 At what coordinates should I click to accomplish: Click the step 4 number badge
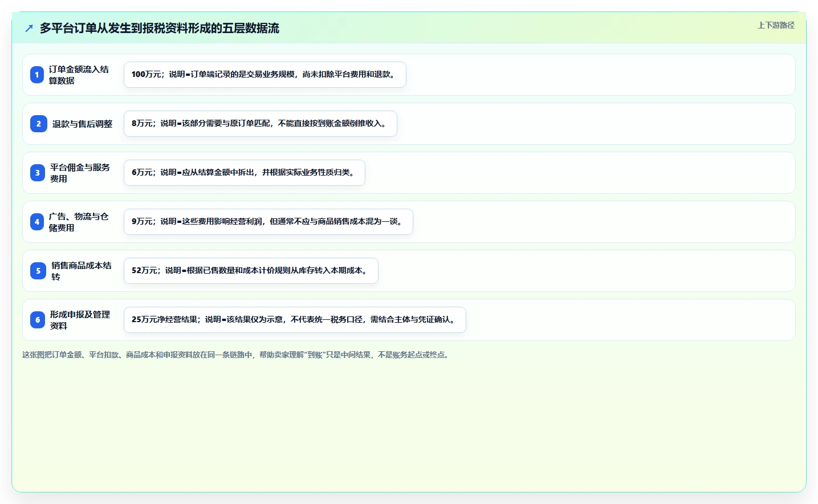click(37, 222)
